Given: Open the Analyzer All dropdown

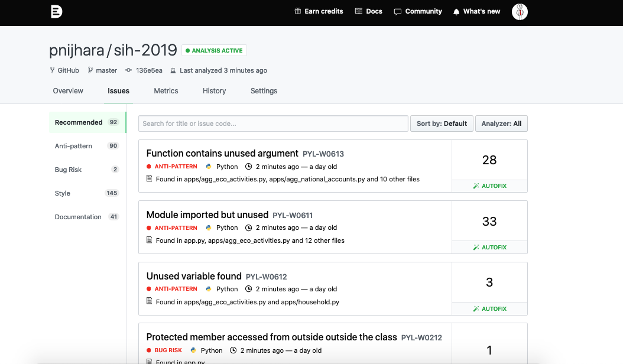Looking at the screenshot, I should tap(502, 123).
